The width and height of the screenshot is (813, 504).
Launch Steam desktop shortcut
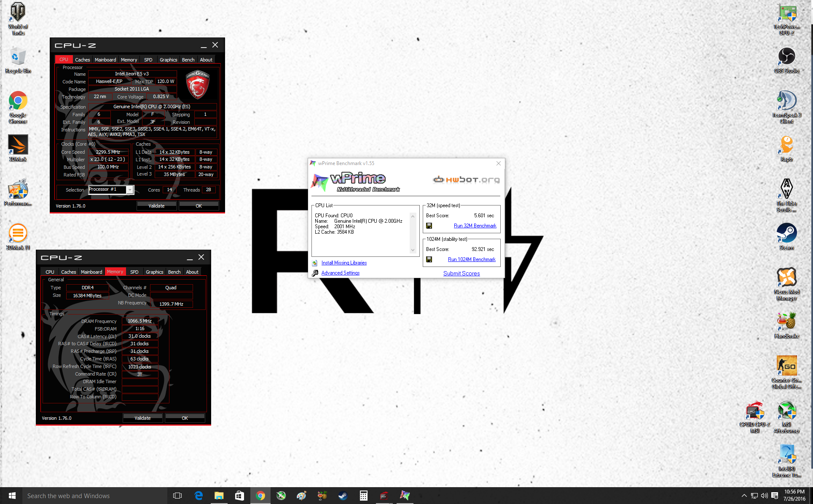(786, 237)
